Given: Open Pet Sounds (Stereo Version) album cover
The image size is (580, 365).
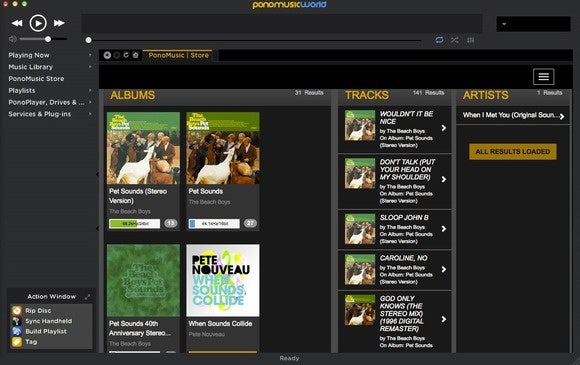Looking at the screenshot, I should pos(144,148).
